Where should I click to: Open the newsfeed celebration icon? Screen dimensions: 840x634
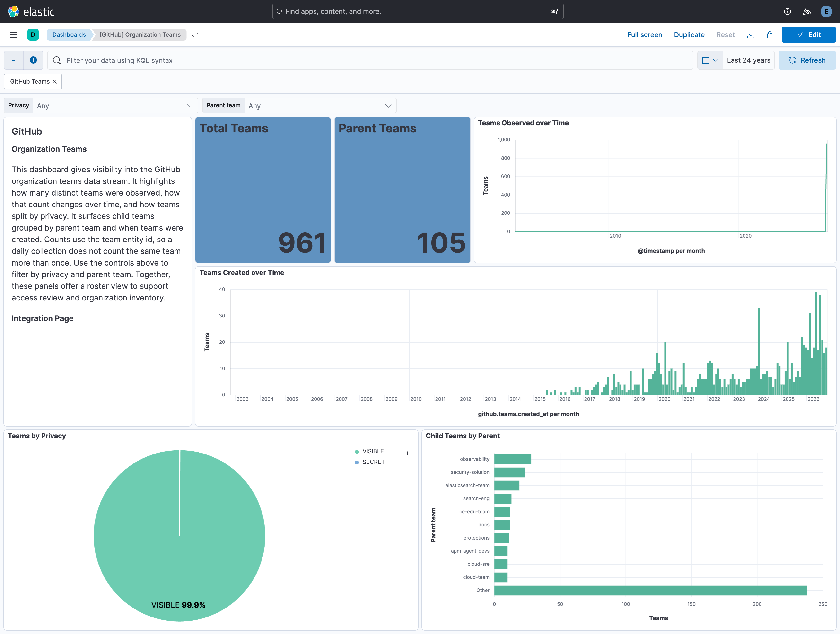[x=807, y=11]
